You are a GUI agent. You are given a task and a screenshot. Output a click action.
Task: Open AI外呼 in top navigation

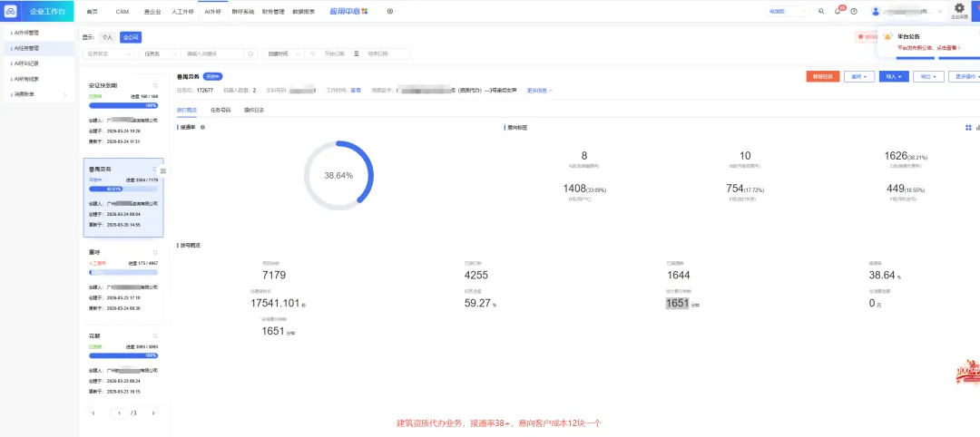[212, 11]
